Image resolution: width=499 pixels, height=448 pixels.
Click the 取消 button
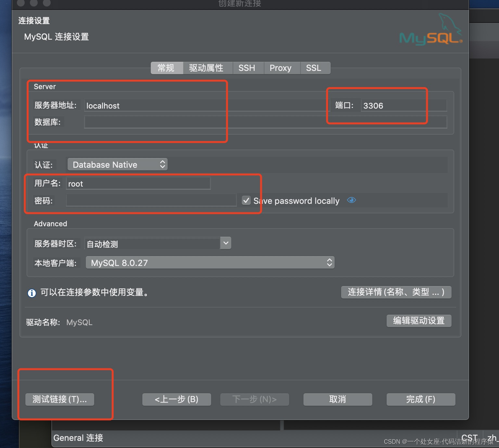pos(337,399)
